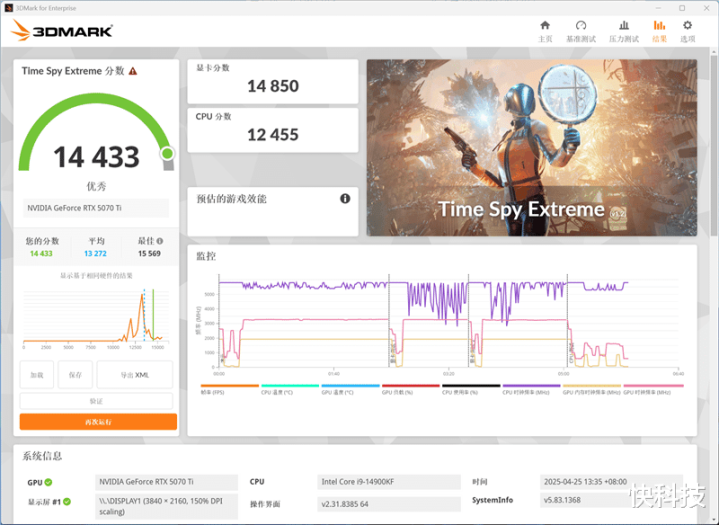This screenshot has width=719, height=525.
Task: Click 导出 XML export button
Action: click(x=134, y=375)
